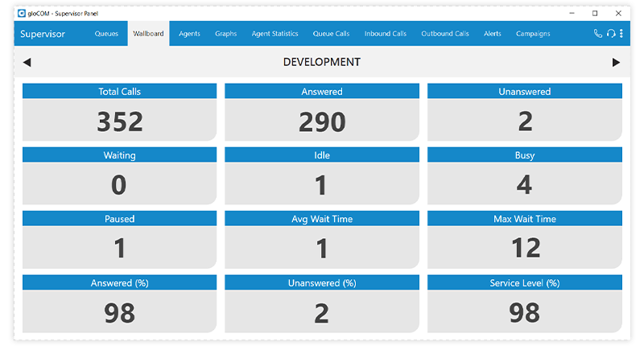Click the Supervisor title label
The width and height of the screenshot is (644, 350).
43,34
